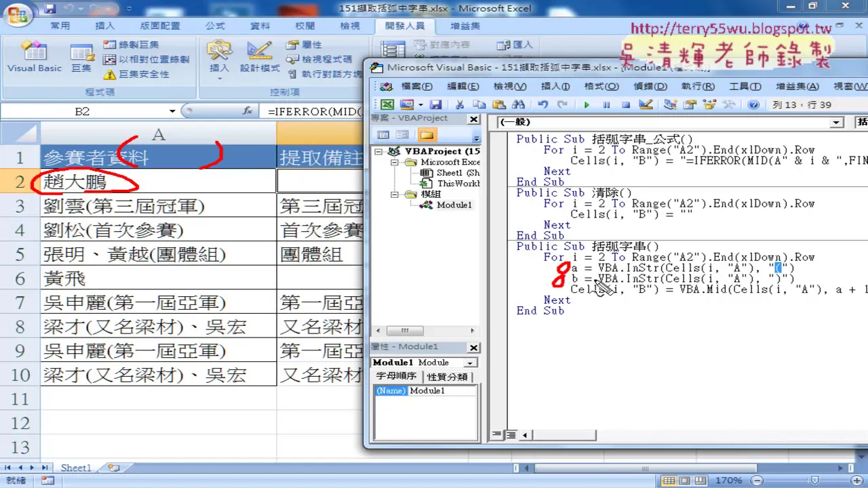
Task: Open the VBA 檢視(V) menu
Action: point(510,87)
